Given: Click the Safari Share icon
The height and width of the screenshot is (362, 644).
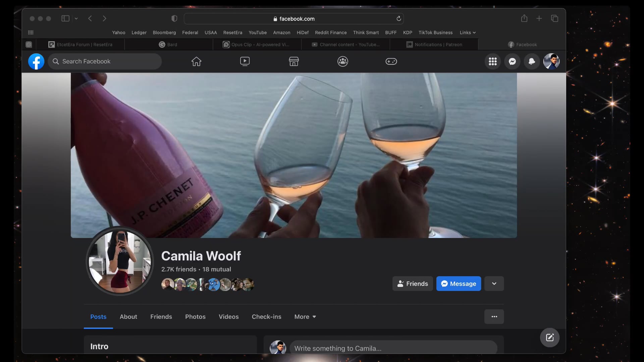Looking at the screenshot, I should [x=524, y=18].
